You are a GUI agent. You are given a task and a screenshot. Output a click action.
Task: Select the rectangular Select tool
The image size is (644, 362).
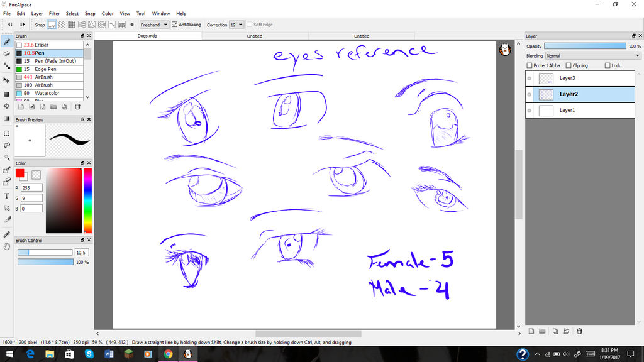7,133
